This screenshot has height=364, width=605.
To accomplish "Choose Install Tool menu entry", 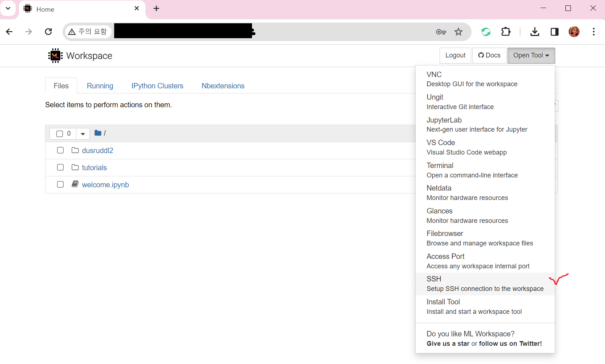I will coord(485,307).
